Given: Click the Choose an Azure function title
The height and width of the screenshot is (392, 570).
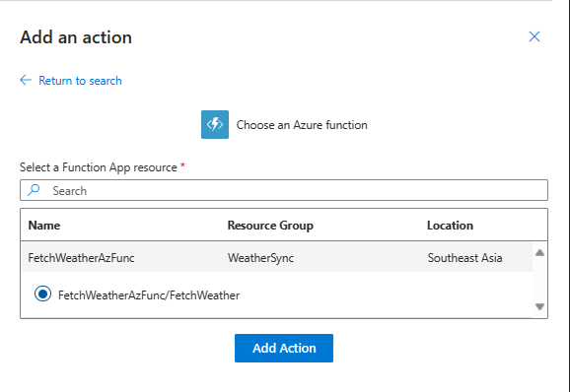Looking at the screenshot, I should [302, 125].
